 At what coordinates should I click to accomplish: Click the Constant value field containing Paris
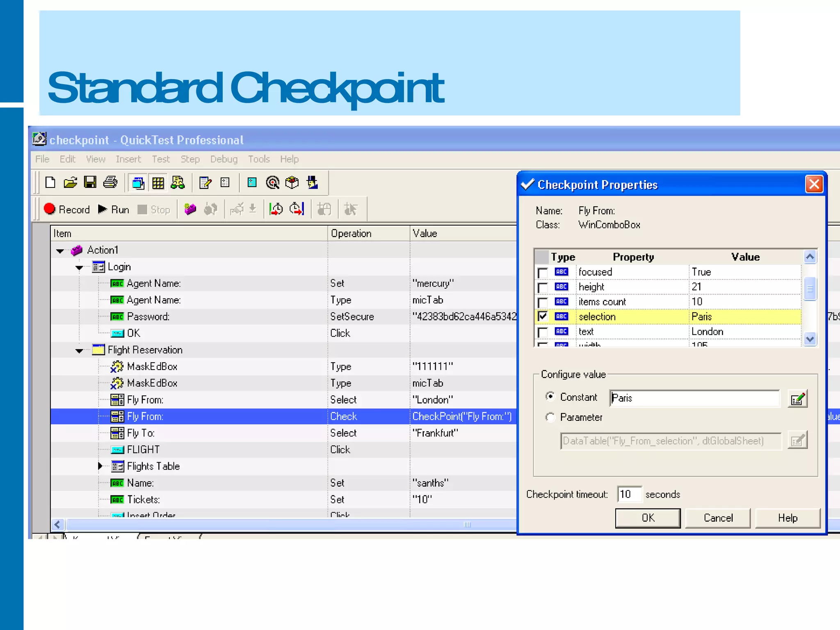694,398
